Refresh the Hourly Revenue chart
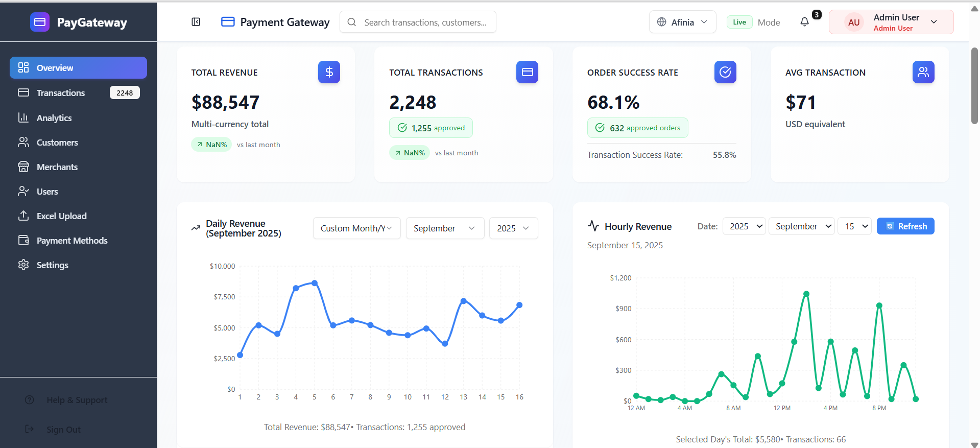Viewport: 980px width, 448px height. [x=905, y=226]
